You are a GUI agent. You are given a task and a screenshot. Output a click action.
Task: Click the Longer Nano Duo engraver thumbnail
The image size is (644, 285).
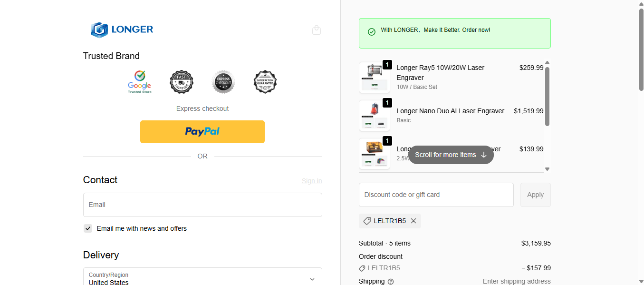coord(375,116)
